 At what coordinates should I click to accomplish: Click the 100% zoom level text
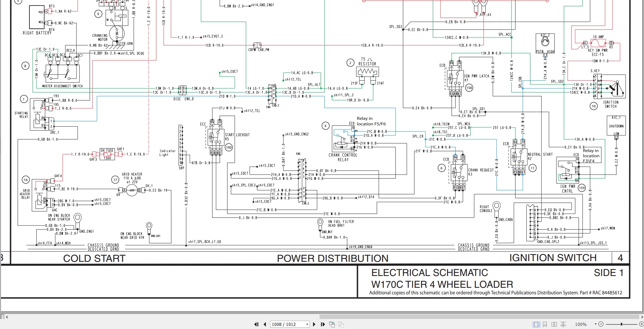pos(581,324)
